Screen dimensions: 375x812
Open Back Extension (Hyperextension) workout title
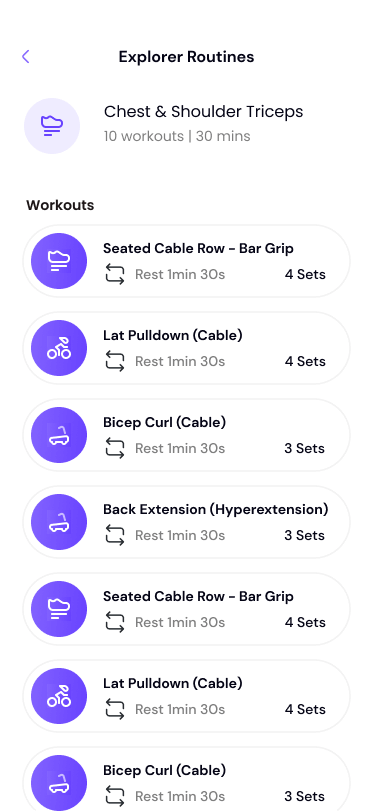point(215,510)
